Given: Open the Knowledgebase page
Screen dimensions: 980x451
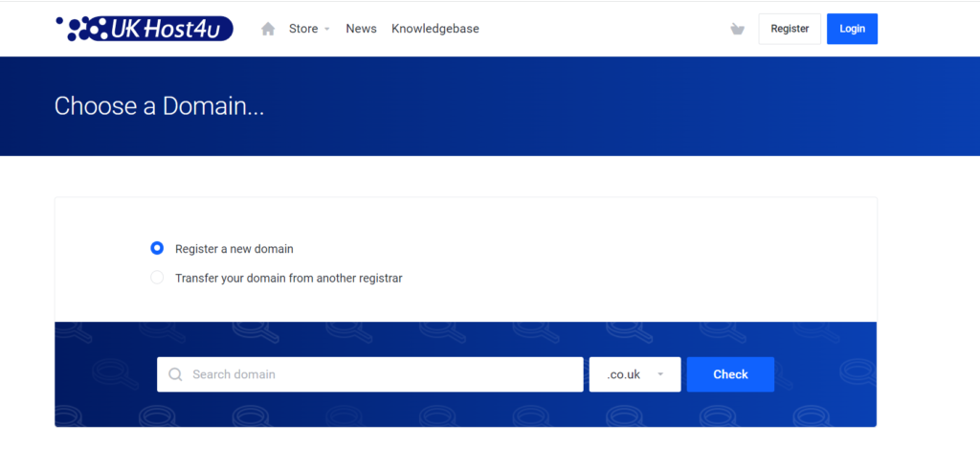Looking at the screenshot, I should (x=435, y=29).
